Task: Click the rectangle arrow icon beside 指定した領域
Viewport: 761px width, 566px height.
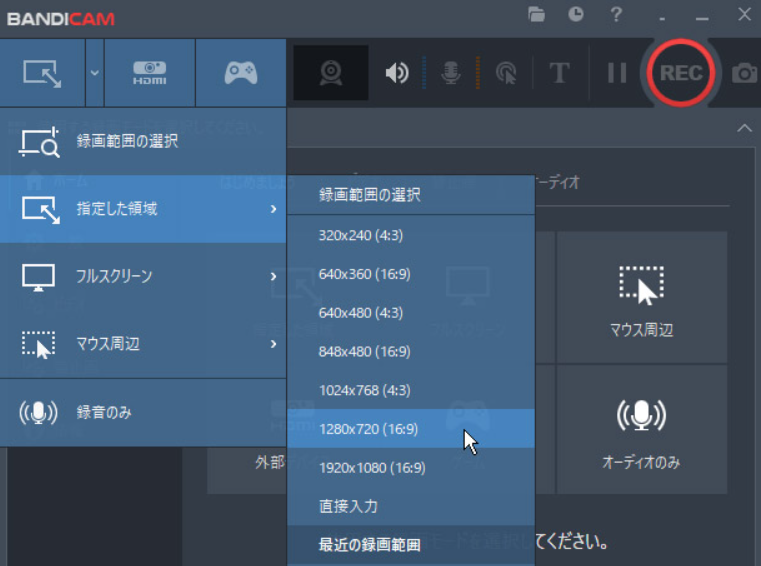Action: click(x=41, y=210)
